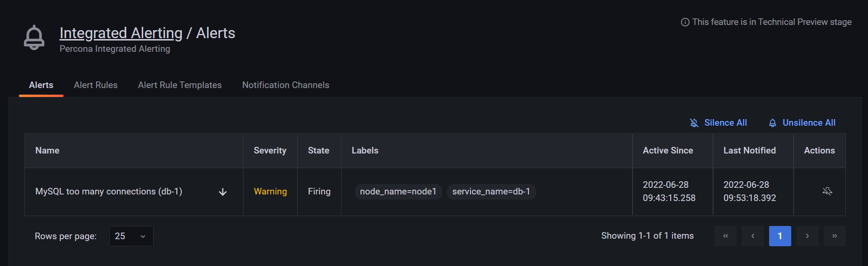Open the Alert Rule Templates tab
Image resolution: width=868 pixels, height=266 pixels.
pos(180,85)
